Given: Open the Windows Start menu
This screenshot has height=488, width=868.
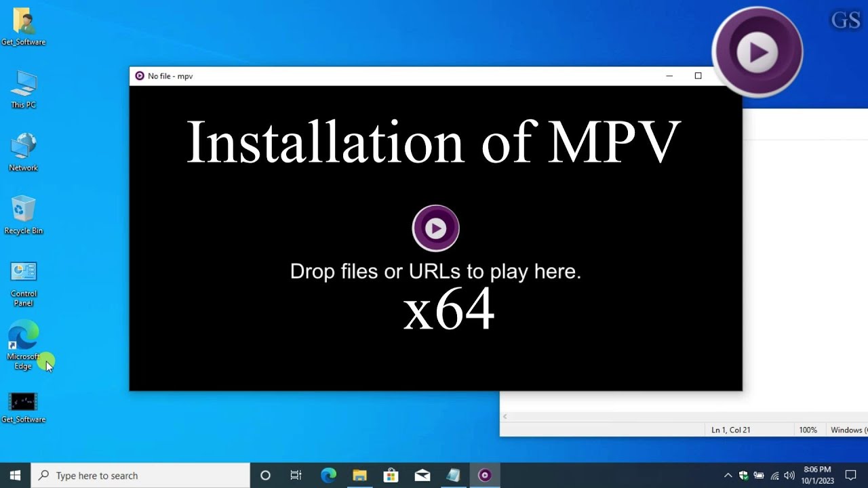Looking at the screenshot, I should (16, 475).
